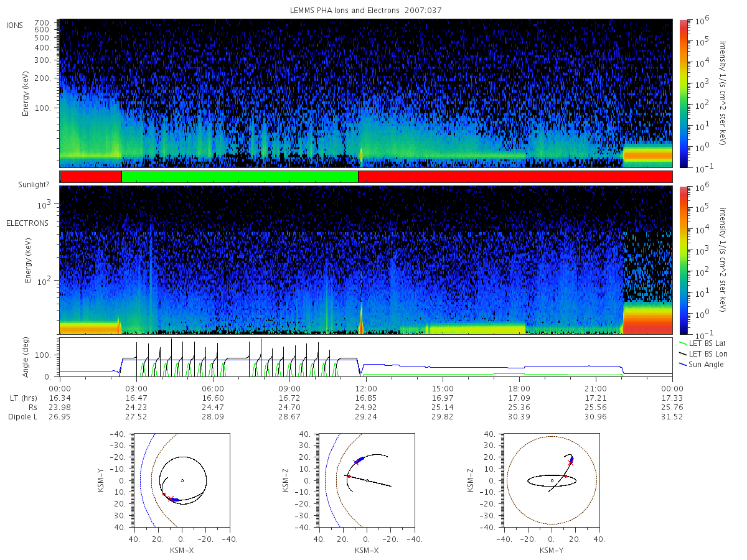Click the 21:00 time axis label
Viewport: 747px width, 560px height.
pos(596,388)
